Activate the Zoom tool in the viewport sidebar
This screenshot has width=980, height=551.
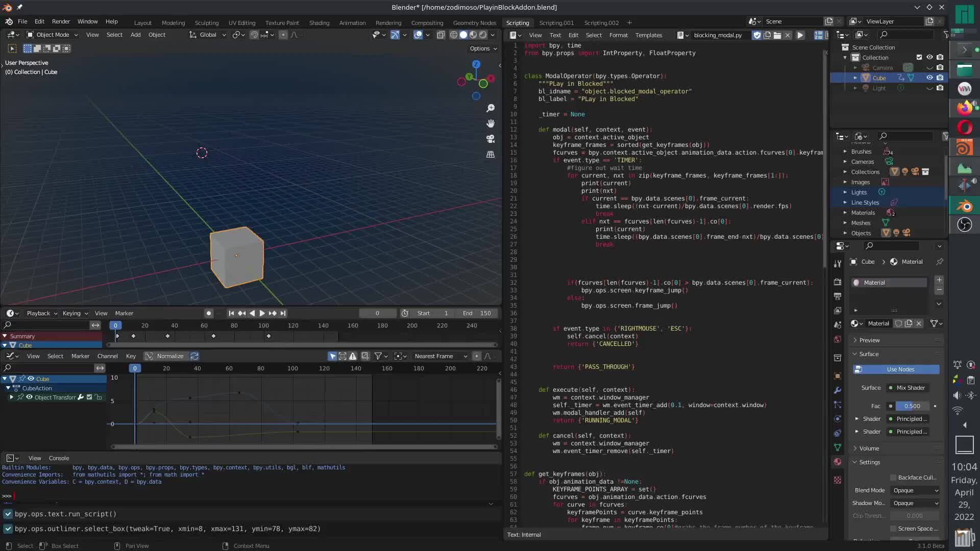click(490, 108)
